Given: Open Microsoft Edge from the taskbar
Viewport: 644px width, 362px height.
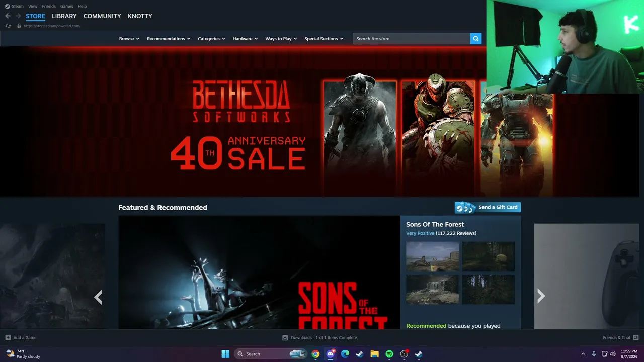Looking at the screenshot, I should click(x=345, y=354).
